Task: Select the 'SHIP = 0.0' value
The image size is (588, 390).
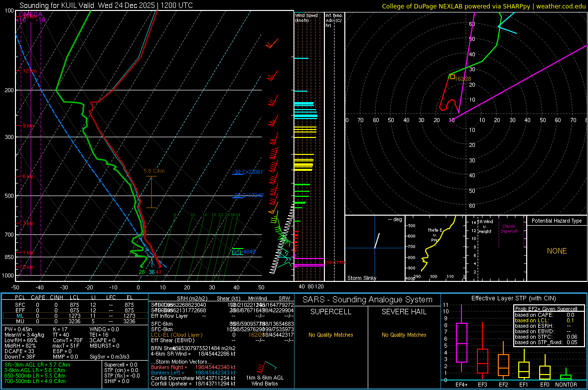Action: coord(117,381)
